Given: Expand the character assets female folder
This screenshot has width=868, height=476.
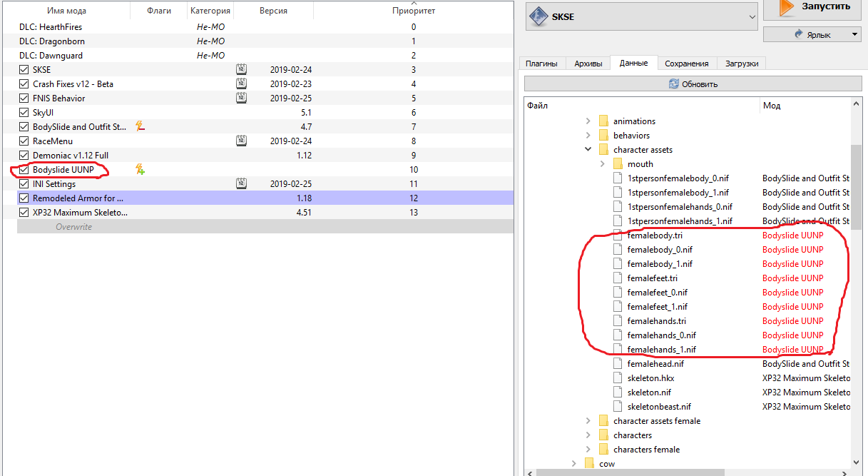Looking at the screenshot, I should tap(588, 420).
